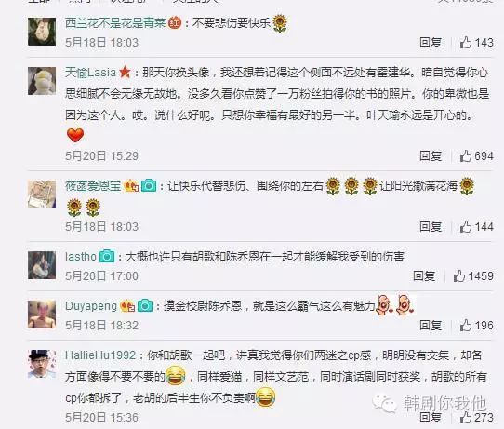504x429 pixels.
Task: Open 西兰花不是花是青菜 user profile link
Action: click(115, 23)
